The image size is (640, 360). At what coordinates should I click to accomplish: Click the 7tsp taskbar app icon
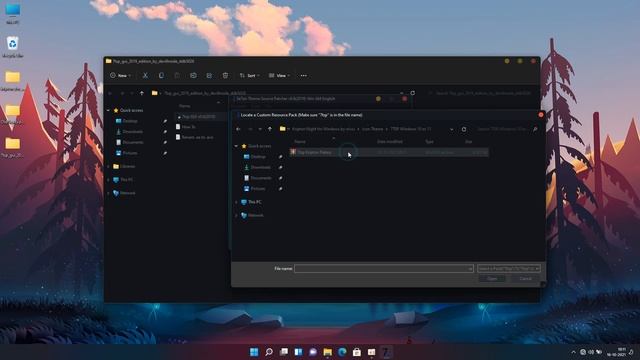(x=386, y=352)
